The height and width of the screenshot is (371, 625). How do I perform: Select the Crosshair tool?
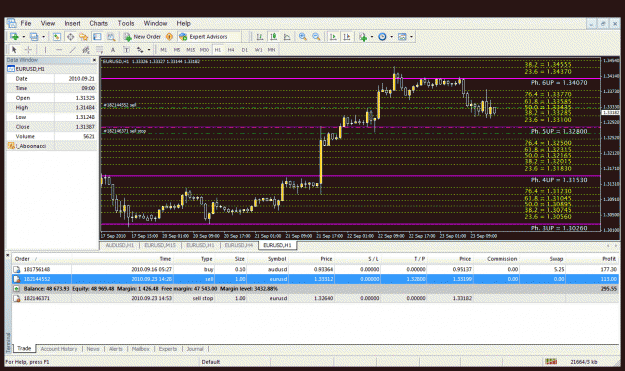coord(28,50)
